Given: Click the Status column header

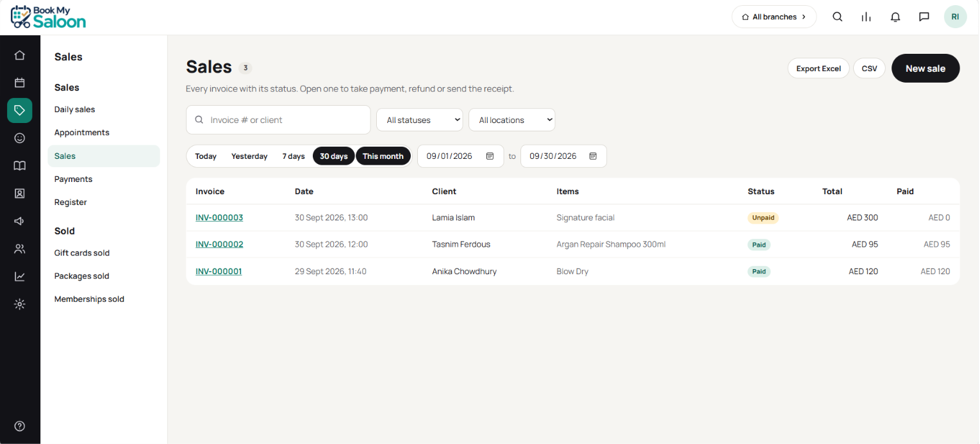Looking at the screenshot, I should tap(761, 192).
